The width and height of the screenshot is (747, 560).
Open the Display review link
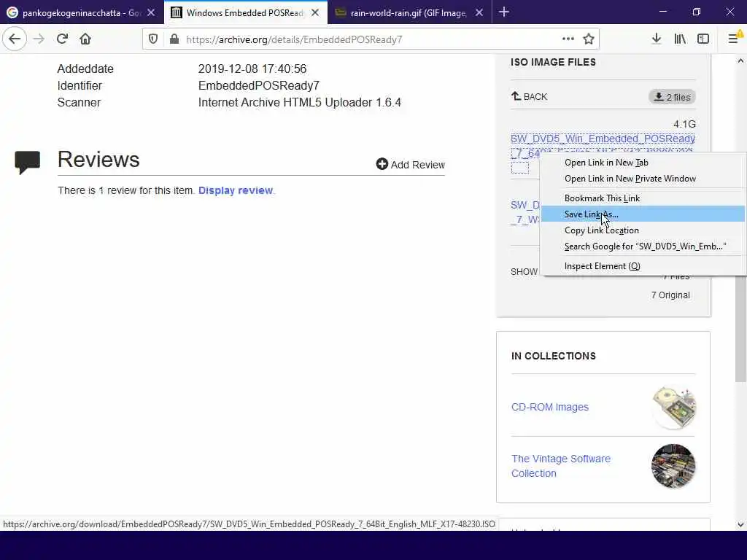coord(236,190)
